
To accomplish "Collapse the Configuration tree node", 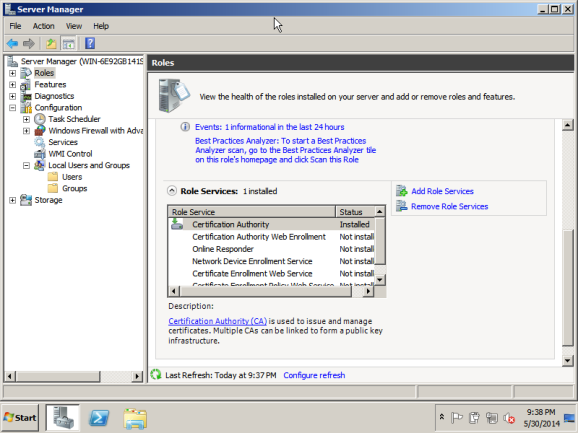I will pyautogui.click(x=13, y=108).
